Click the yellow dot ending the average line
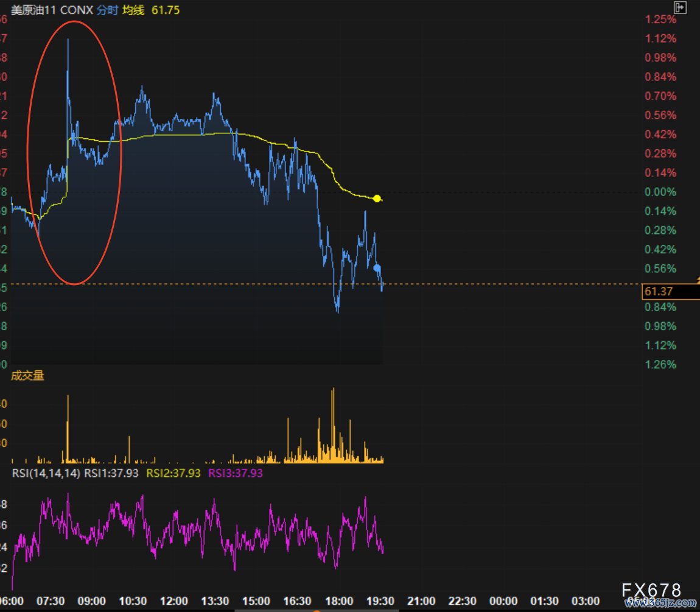700x612 pixels. pyautogui.click(x=377, y=199)
